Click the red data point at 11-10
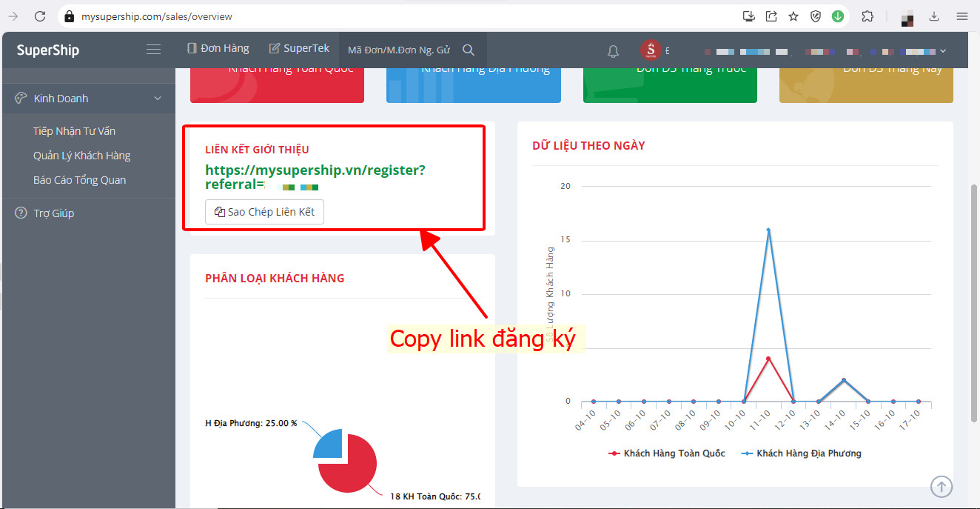This screenshot has height=509, width=980. [768, 359]
